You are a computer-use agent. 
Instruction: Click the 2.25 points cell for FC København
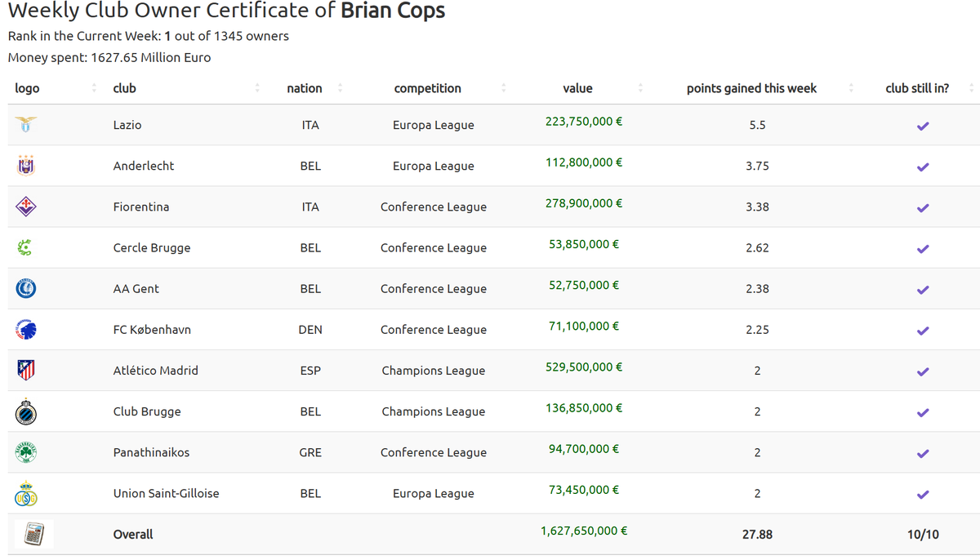[x=757, y=330]
